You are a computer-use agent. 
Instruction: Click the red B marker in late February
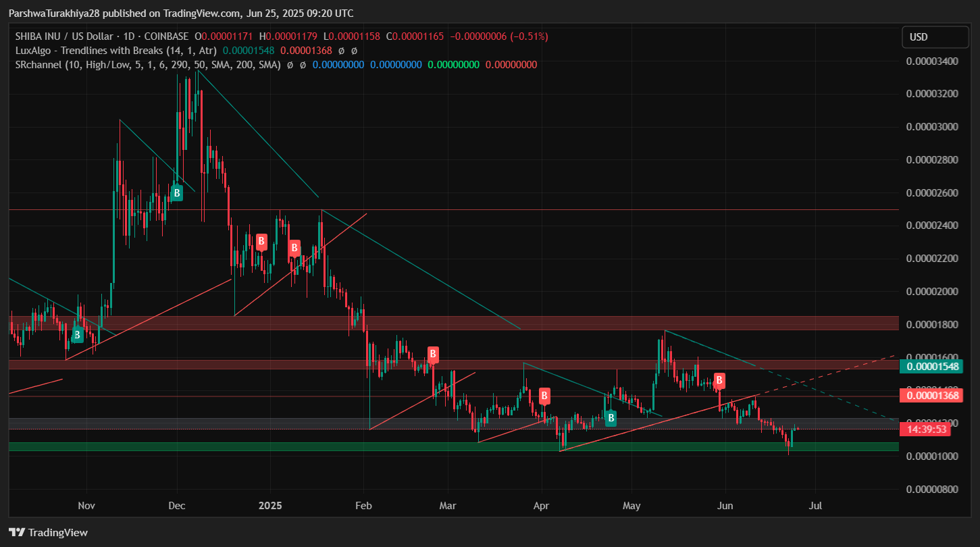point(433,354)
